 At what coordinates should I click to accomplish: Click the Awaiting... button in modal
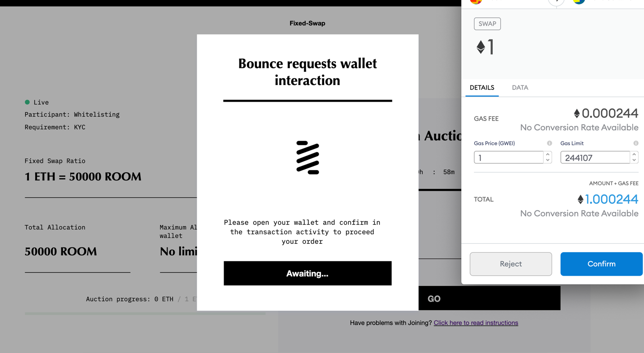point(307,273)
